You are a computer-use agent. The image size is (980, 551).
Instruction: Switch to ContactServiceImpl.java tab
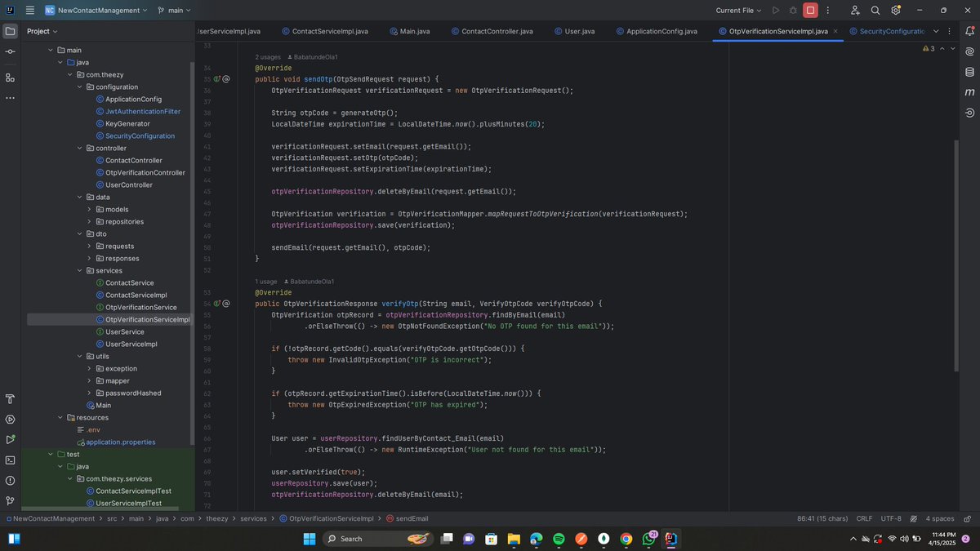pyautogui.click(x=324, y=31)
